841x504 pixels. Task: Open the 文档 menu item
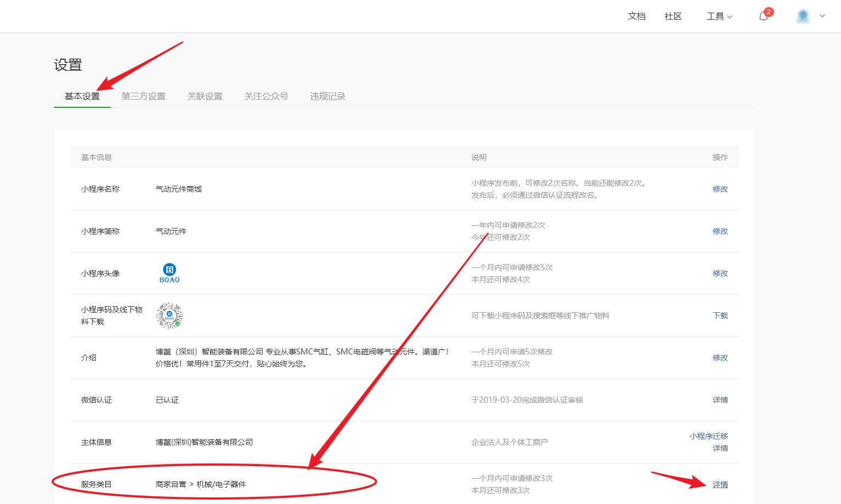(x=637, y=16)
